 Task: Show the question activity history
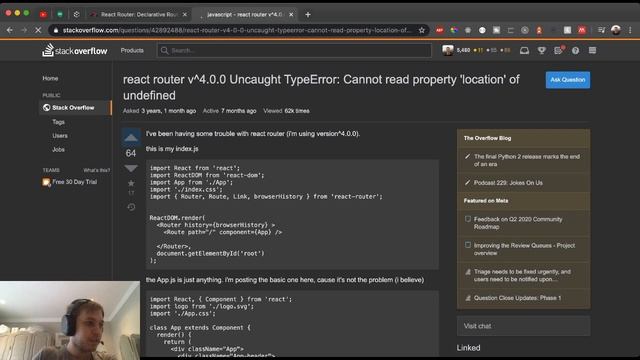pos(131,207)
